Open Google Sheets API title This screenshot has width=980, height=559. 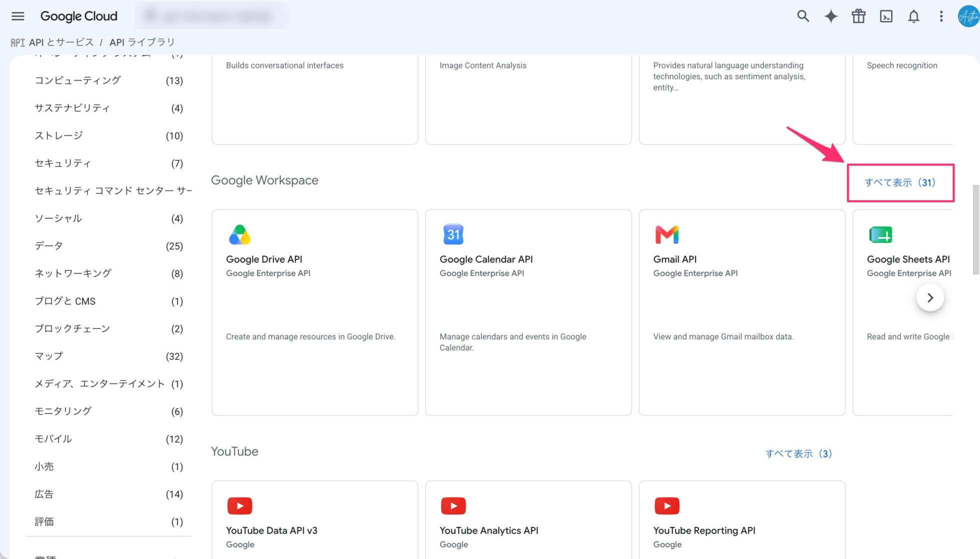(908, 259)
